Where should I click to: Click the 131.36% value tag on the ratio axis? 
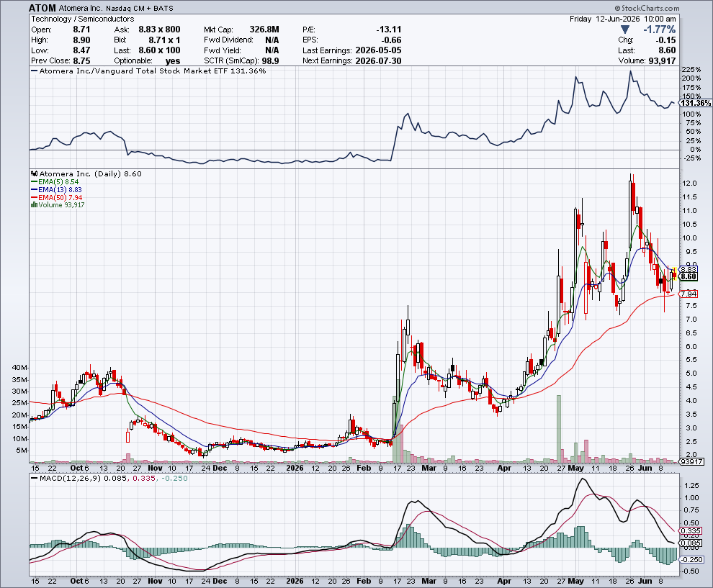[x=696, y=104]
